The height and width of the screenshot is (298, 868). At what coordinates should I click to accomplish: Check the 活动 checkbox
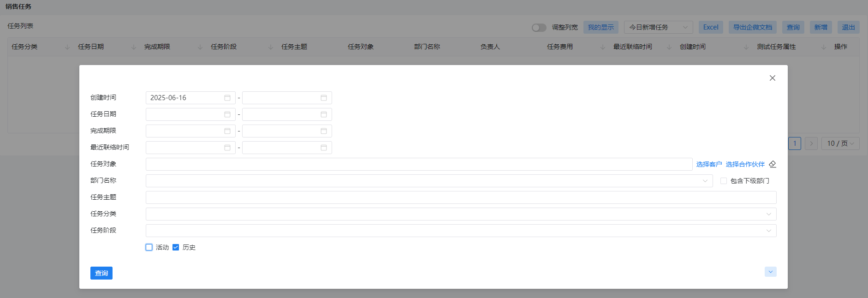149,247
